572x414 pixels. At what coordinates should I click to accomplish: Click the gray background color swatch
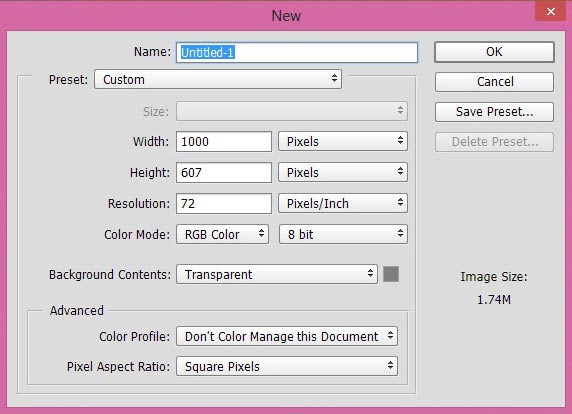[x=391, y=274]
